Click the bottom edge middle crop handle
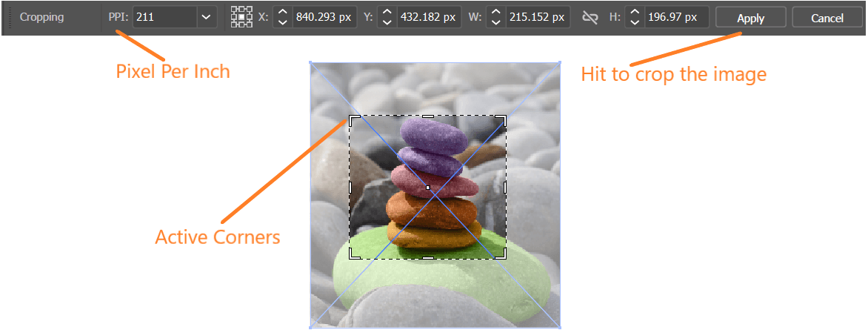 [427, 258]
